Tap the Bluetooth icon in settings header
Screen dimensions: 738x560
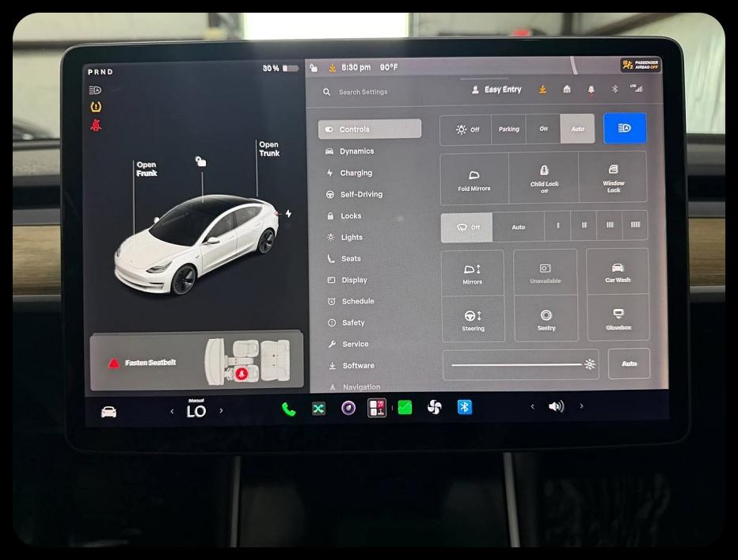[x=614, y=89]
